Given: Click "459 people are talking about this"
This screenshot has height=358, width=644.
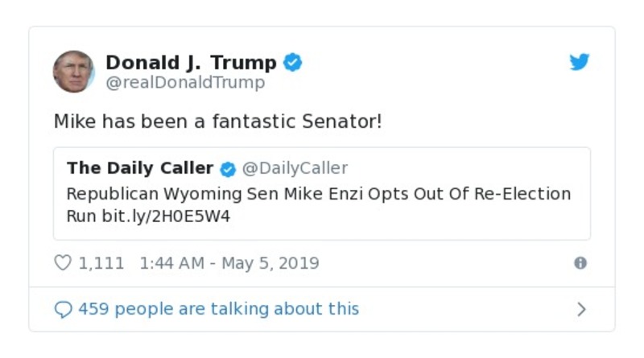Looking at the screenshot, I should 218,309.
